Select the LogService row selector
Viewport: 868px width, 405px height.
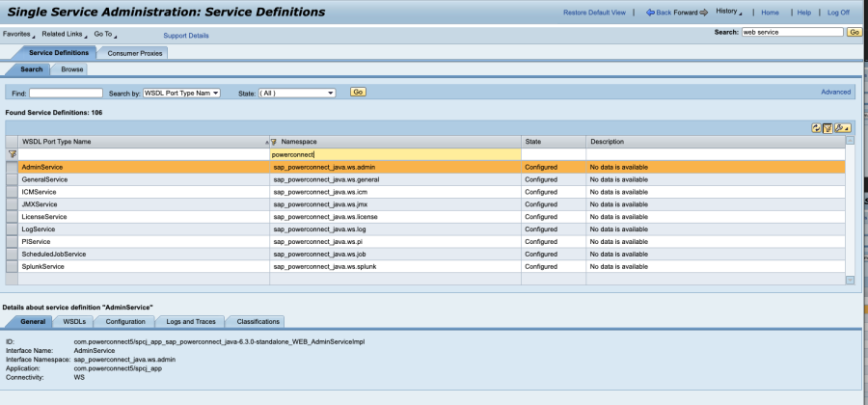pyautogui.click(x=12, y=229)
